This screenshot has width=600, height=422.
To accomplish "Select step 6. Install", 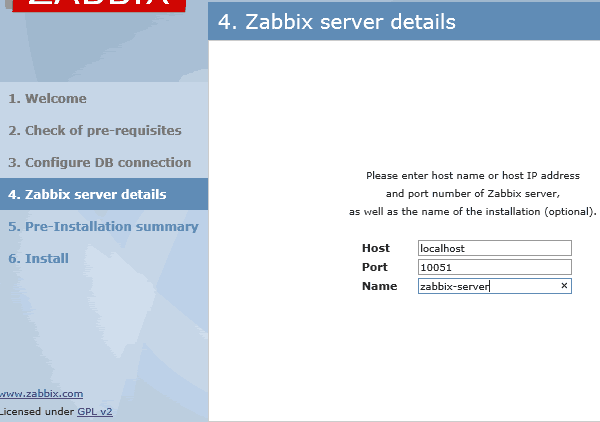I will pos(38,258).
